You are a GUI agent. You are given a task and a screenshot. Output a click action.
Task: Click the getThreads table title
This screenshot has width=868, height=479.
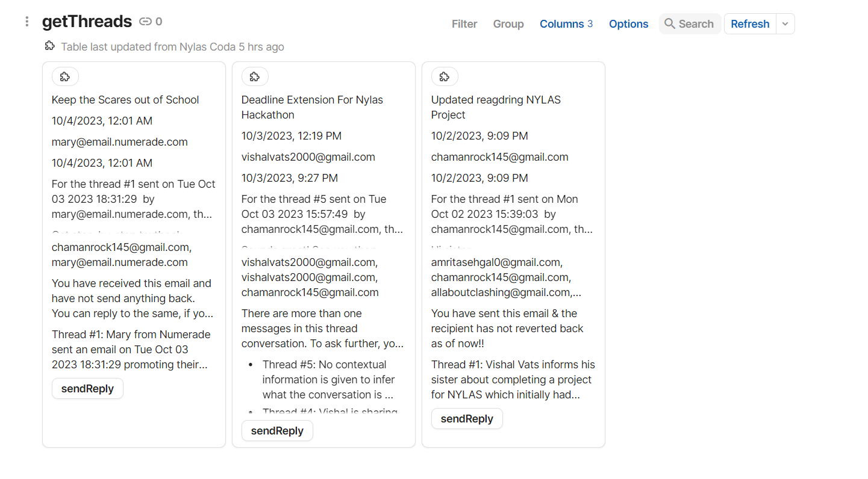tap(87, 22)
